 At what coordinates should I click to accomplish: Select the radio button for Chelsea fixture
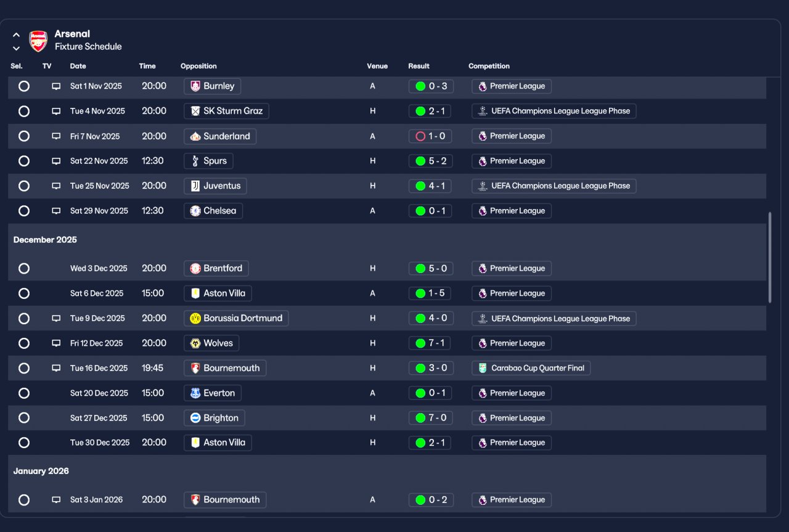click(x=24, y=211)
